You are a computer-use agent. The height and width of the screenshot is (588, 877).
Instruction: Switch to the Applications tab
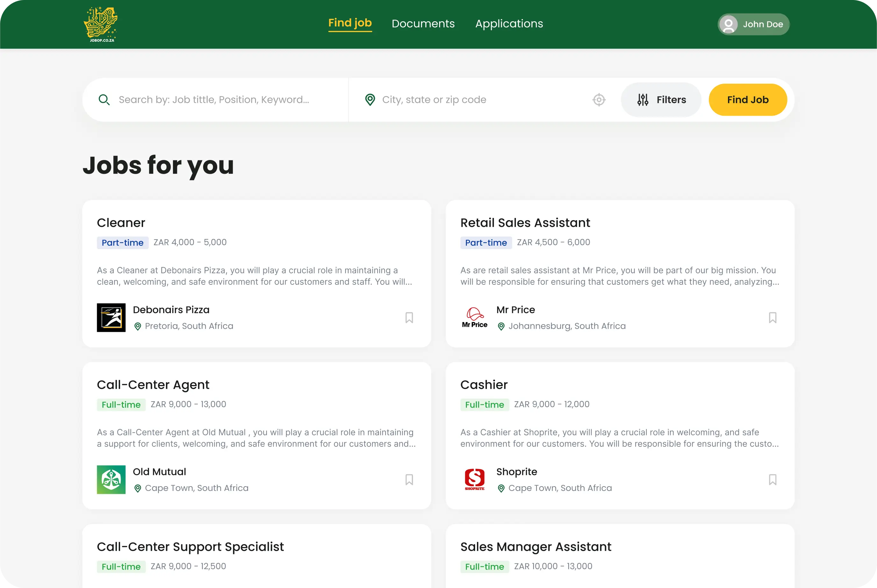pyautogui.click(x=509, y=24)
